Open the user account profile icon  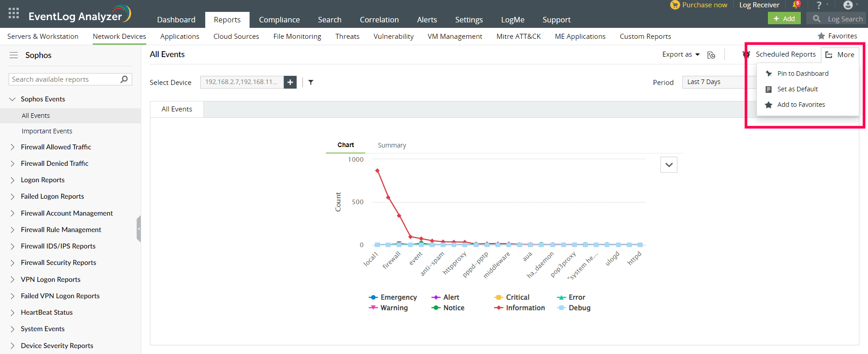(x=848, y=5)
